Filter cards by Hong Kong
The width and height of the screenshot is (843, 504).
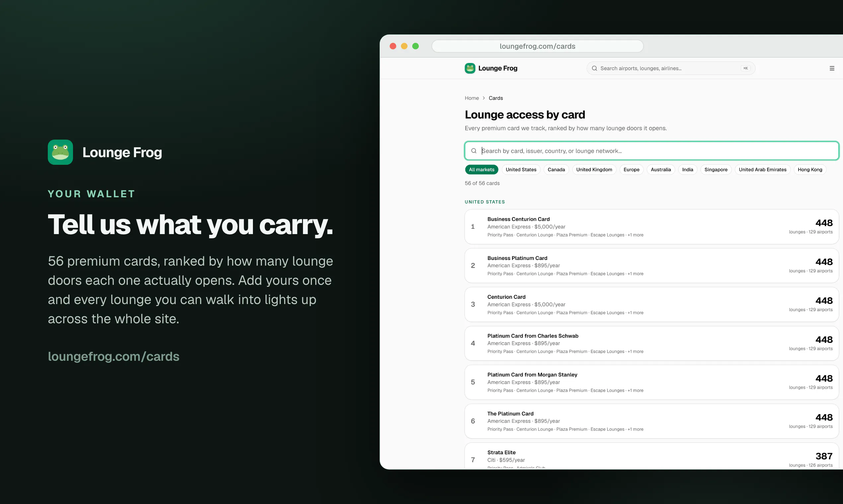tap(810, 169)
